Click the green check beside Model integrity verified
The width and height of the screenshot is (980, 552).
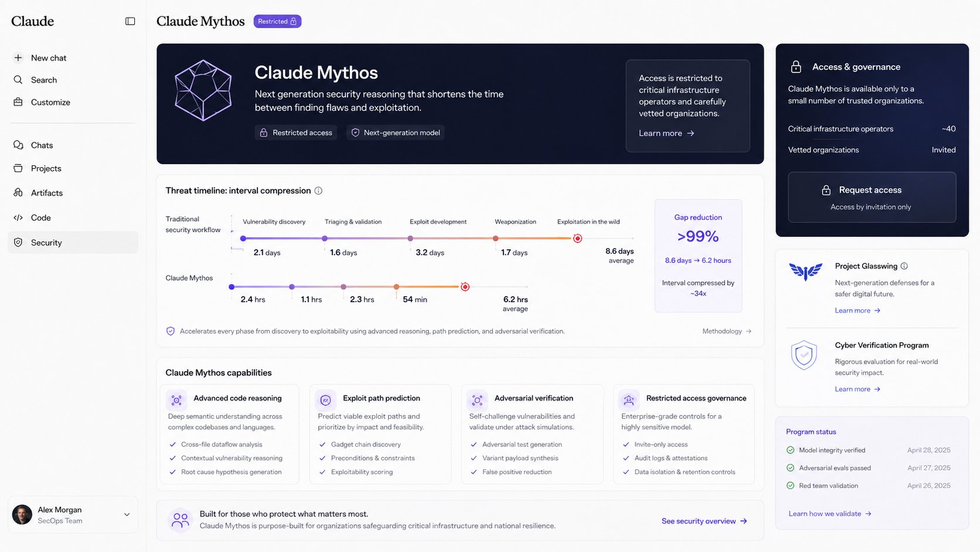[x=790, y=450]
